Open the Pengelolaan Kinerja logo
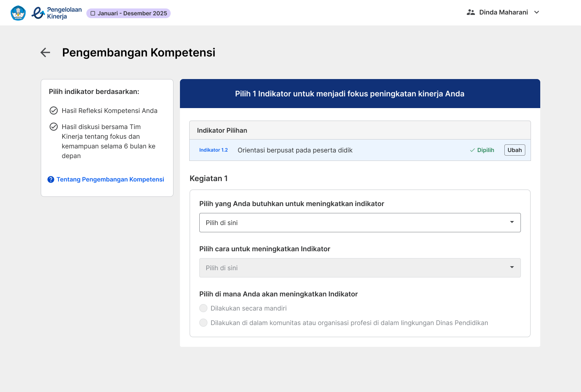581x392 pixels. 56,13
